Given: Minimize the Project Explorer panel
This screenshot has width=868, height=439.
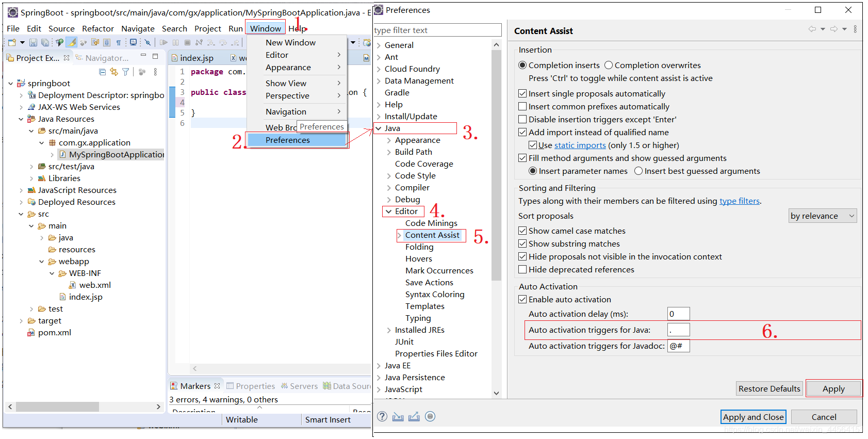Looking at the screenshot, I should [x=143, y=56].
